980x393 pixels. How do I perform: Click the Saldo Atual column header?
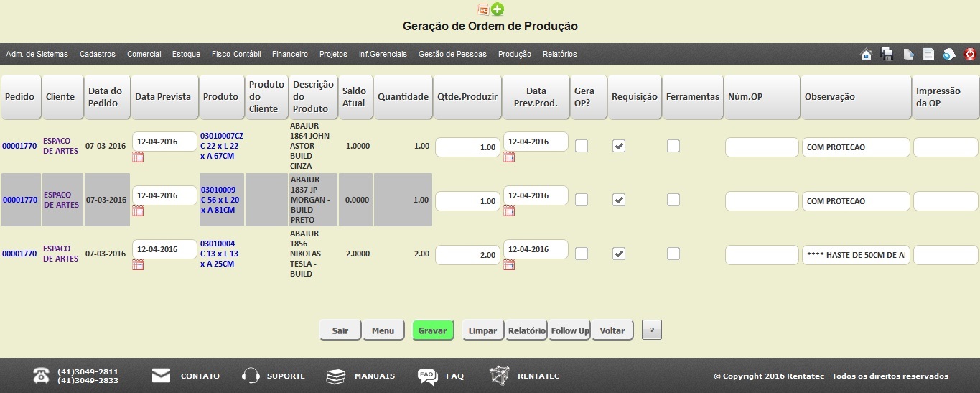tap(355, 97)
